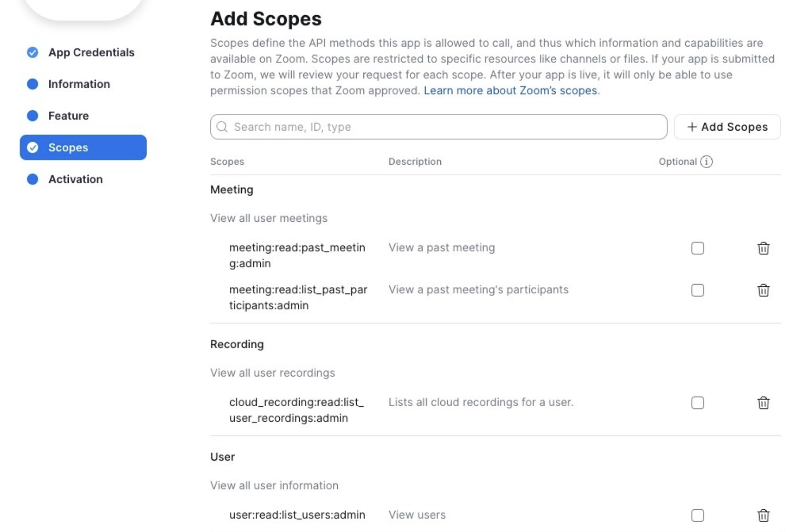The width and height of the screenshot is (796, 532).
Task: Open the Feature section
Action: pos(68,116)
